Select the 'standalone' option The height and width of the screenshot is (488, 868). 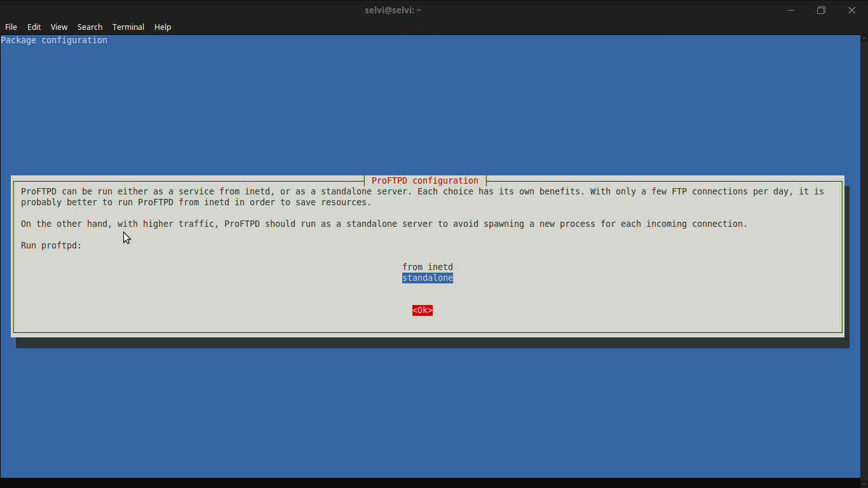pyautogui.click(x=428, y=278)
